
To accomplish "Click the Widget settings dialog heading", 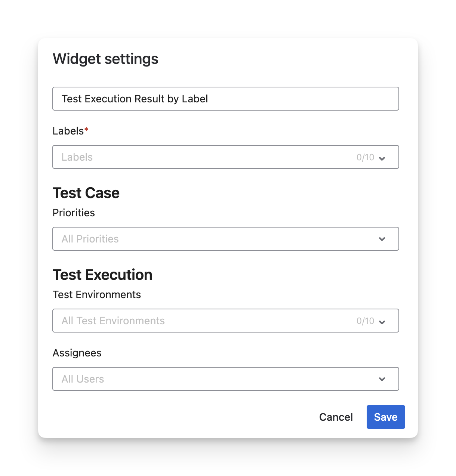I will pos(105,59).
